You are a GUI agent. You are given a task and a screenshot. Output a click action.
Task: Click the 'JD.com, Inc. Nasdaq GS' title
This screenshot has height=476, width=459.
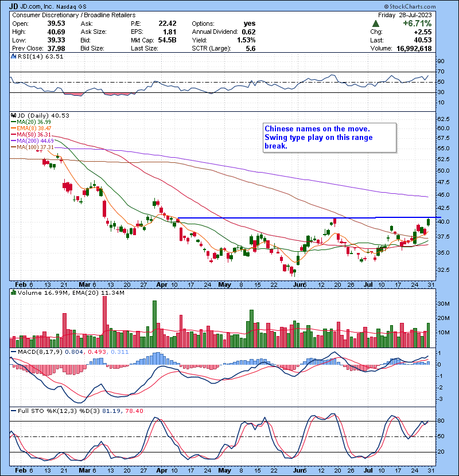(53, 6)
